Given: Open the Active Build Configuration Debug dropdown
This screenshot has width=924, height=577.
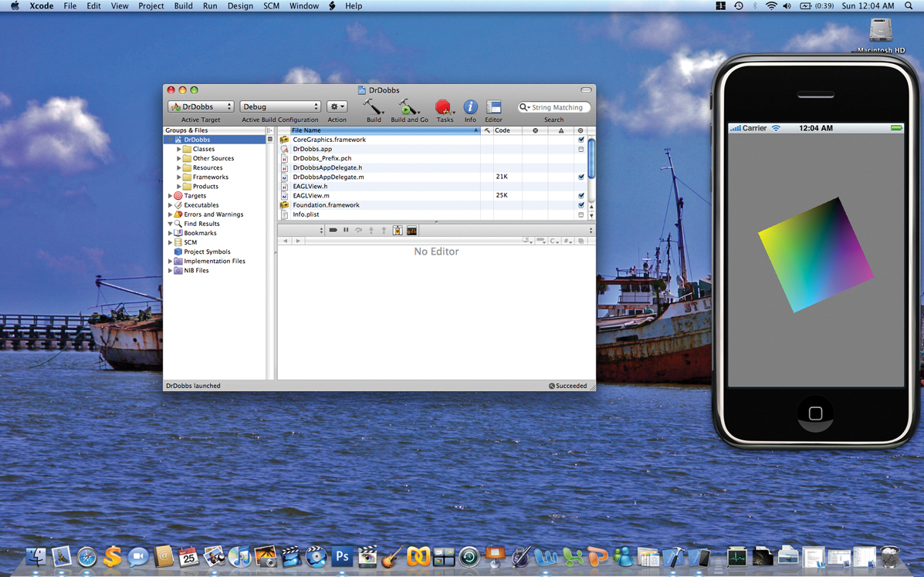Looking at the screenshot, I should tap(280, 107).
